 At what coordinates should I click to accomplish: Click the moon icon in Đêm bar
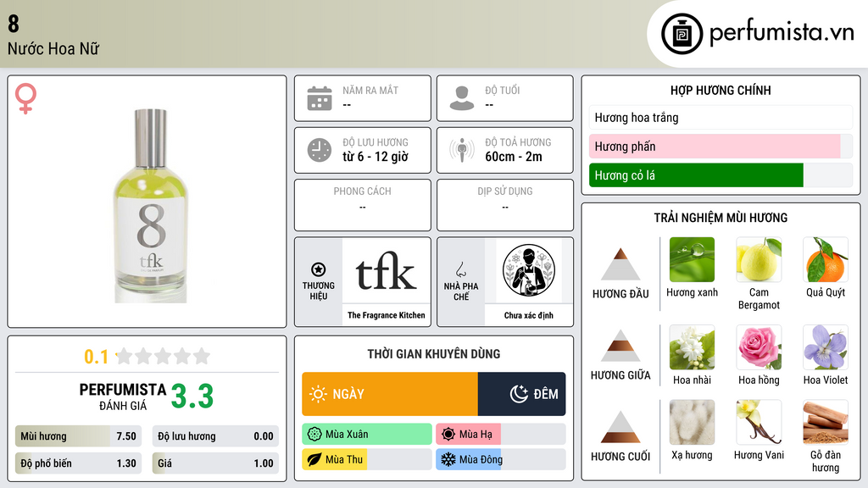click(x=519, y=394)
